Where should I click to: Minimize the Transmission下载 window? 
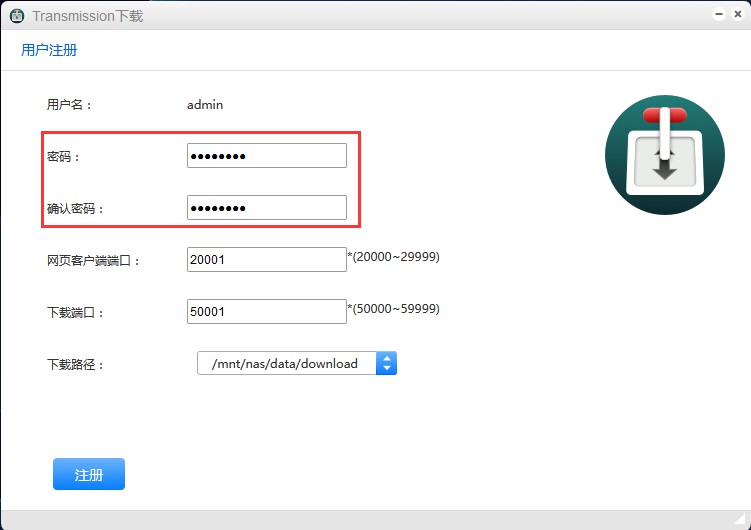tap(719, 15)
